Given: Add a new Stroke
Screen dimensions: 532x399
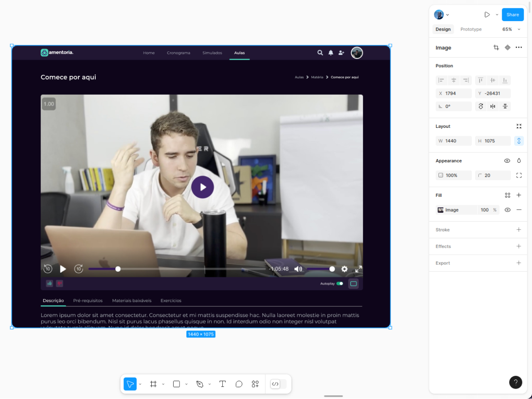Looking at the screenshot, I should coord(519,230).
